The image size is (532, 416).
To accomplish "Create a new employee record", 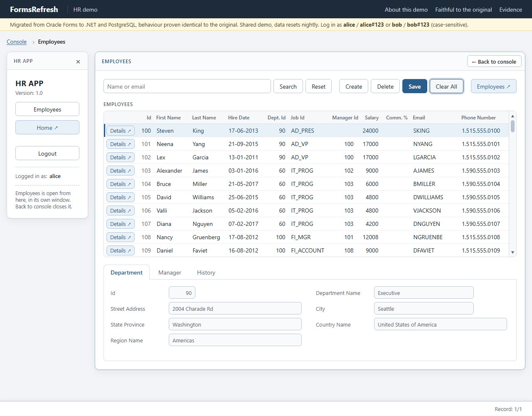I will point(354,87).
